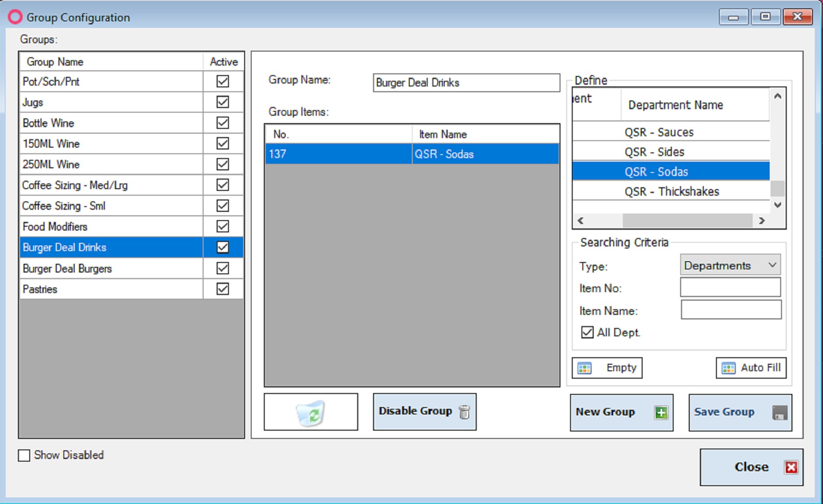Viewport: 823px width, 504px height.
Task: Click the Disable Group trash icon
Action: tap(464, 412)
